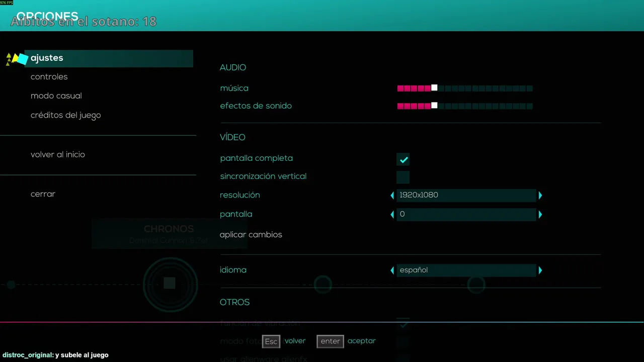Click the pantalla value field showing 0

coord(466,214)
